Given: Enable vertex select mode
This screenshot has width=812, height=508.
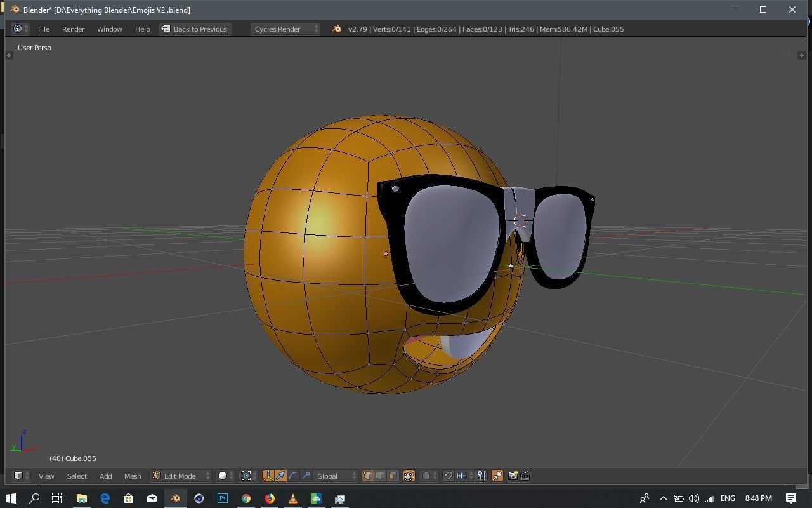Looking at the screenshot, I should pyautogui.click(x=368, y=476).
